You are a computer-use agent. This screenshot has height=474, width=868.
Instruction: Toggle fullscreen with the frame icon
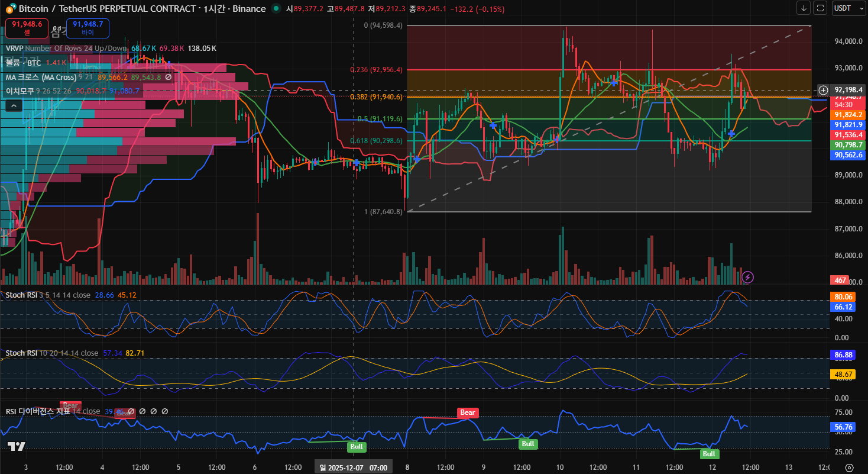(x=820, y=8)
